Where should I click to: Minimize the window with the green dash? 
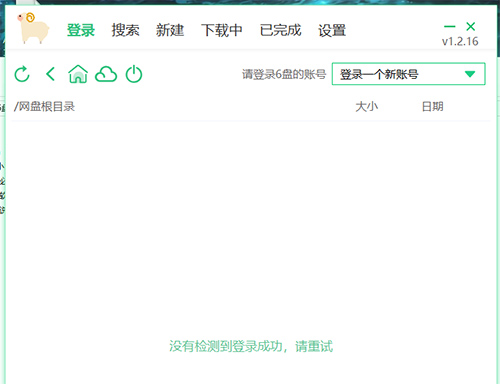pyautogui.click(x=450, y=26)
